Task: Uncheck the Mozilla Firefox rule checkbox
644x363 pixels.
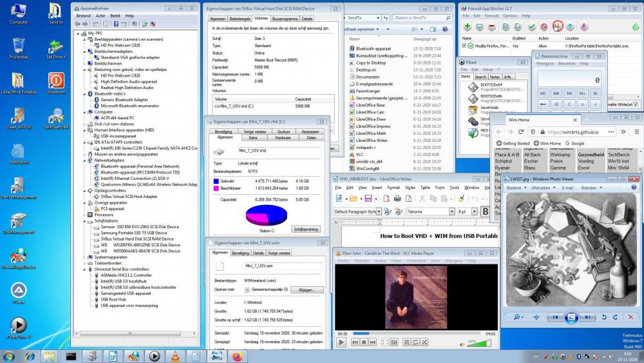Action: point(464,46)
